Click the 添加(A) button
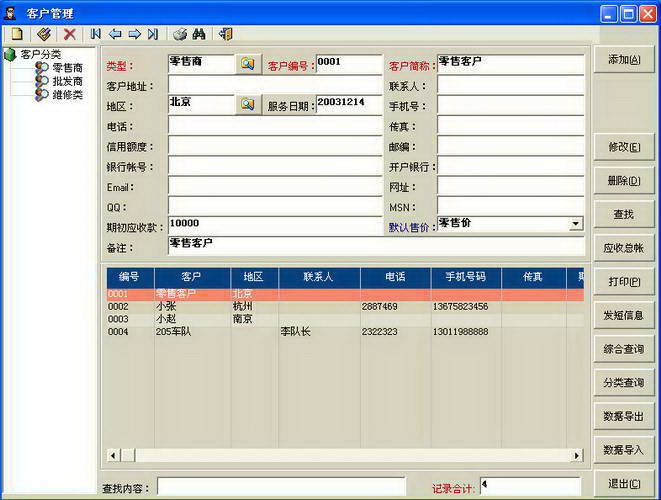This screenshot has height=500, width=661. coord(624,60)
